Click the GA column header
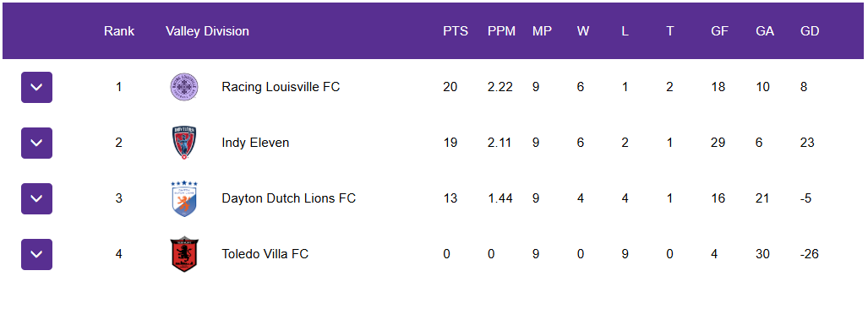The height and width of the screenshot is (314, 868). click(765, 31)
